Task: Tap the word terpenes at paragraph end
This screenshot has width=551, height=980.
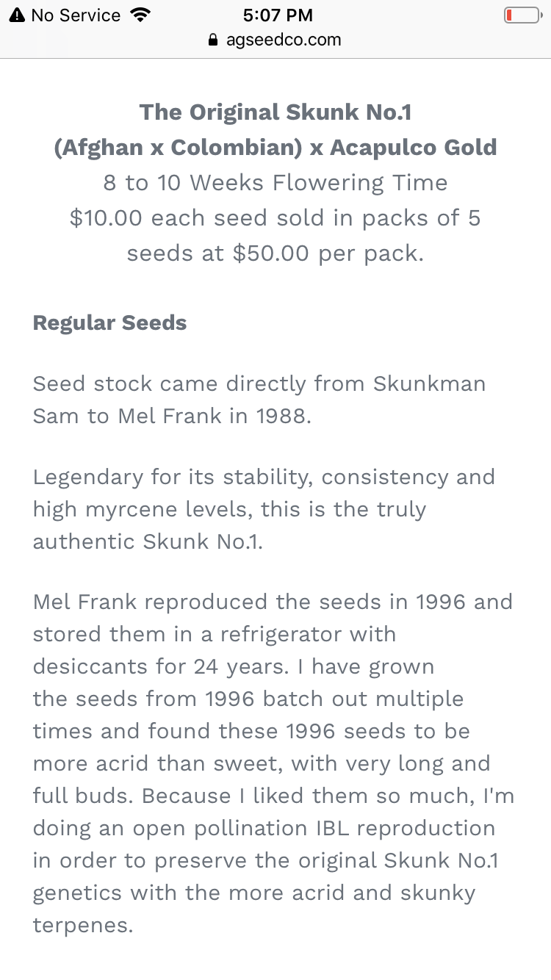Action: click(x=83, y=926)
